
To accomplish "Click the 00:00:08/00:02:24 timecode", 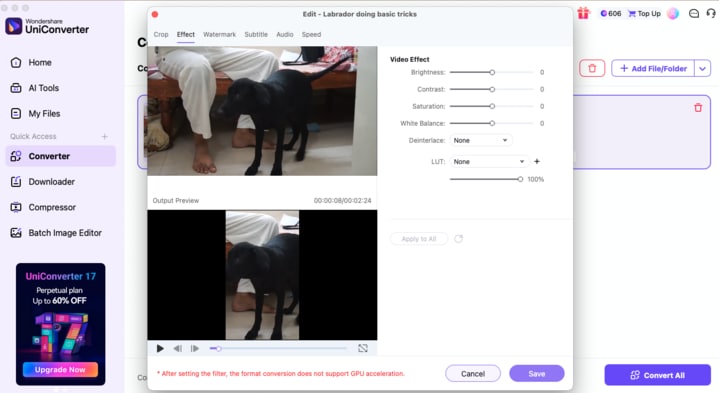I will click(x=343, y=201).
